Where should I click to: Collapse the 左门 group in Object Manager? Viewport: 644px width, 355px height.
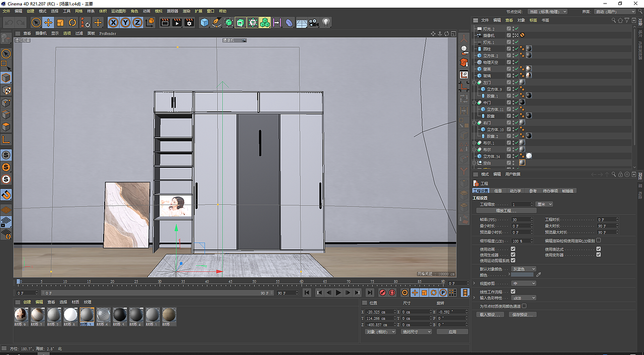pos(474,82)
